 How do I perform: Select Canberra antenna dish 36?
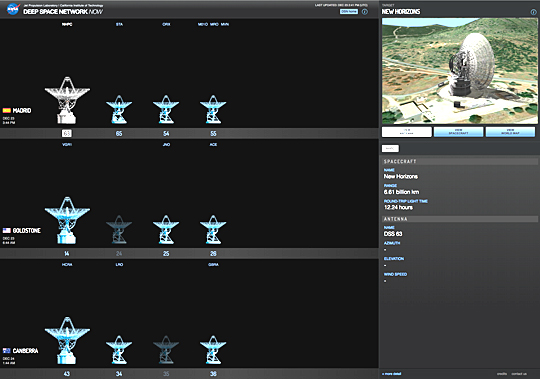click(213, 349)
